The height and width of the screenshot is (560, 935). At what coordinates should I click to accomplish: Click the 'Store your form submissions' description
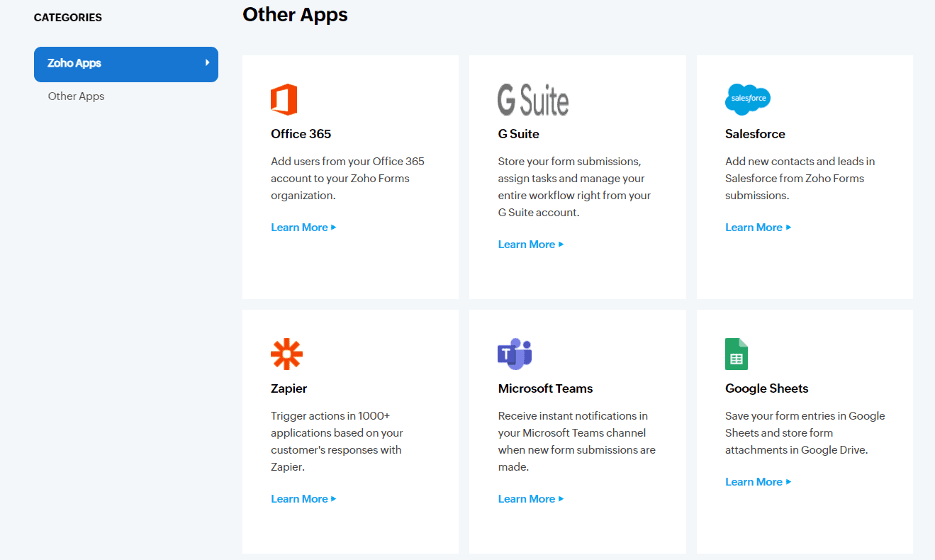[574, 187]
